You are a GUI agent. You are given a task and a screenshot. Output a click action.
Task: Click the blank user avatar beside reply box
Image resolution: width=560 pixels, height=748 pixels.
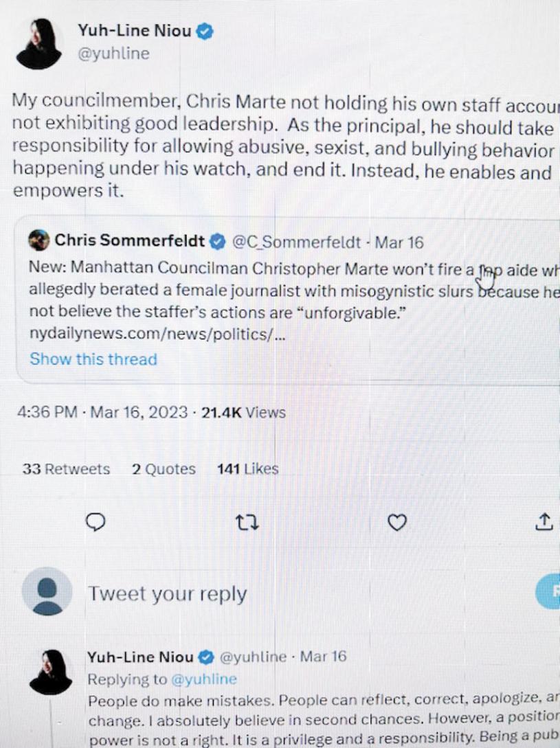coord(47,591)
